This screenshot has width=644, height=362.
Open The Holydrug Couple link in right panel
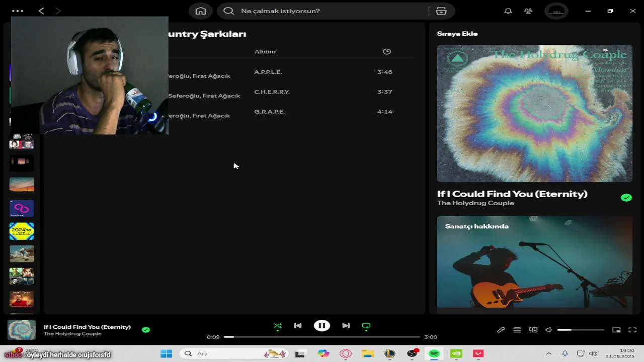pyautogui.click(x=475, y=203)
